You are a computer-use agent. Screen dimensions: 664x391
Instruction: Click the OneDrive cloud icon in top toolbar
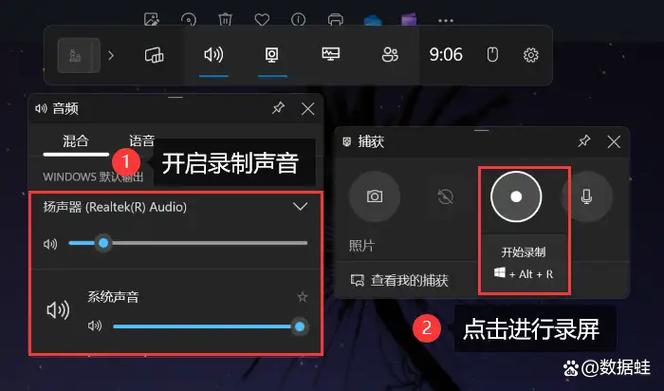[x=373, y=20]
